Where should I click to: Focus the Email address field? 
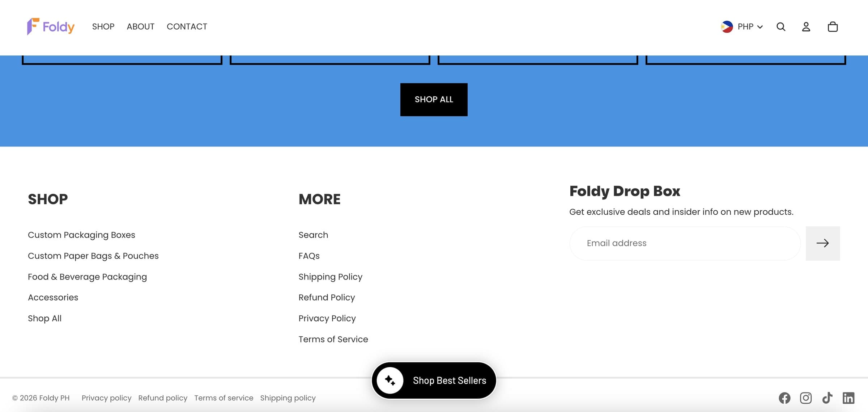click(685, 243)
